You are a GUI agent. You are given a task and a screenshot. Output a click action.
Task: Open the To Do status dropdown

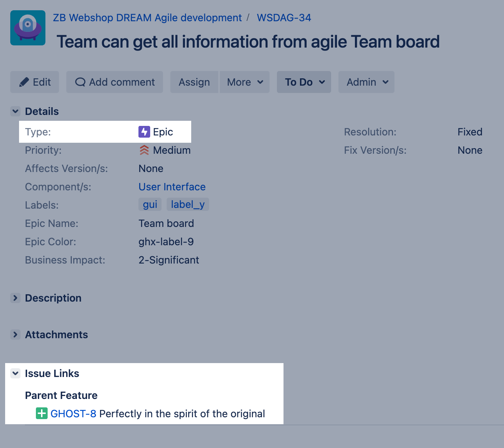(304, 82)
